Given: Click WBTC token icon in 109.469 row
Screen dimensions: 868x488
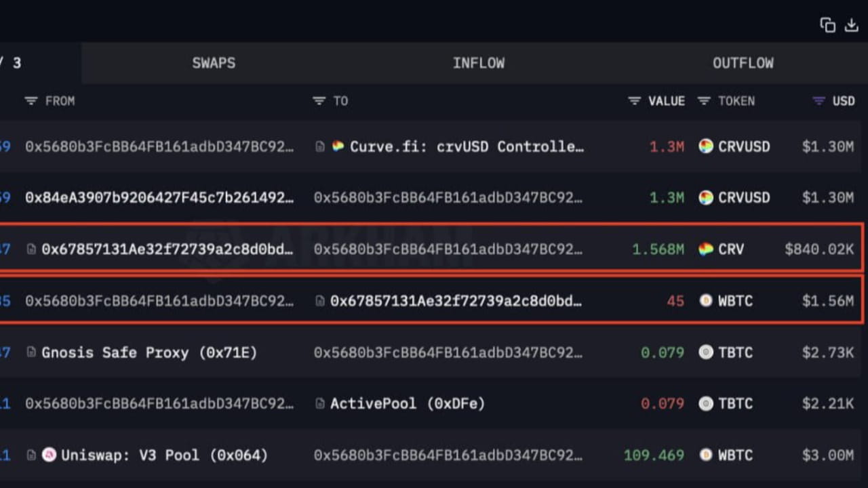Looking at the screenshot, I should click(706, 455).
